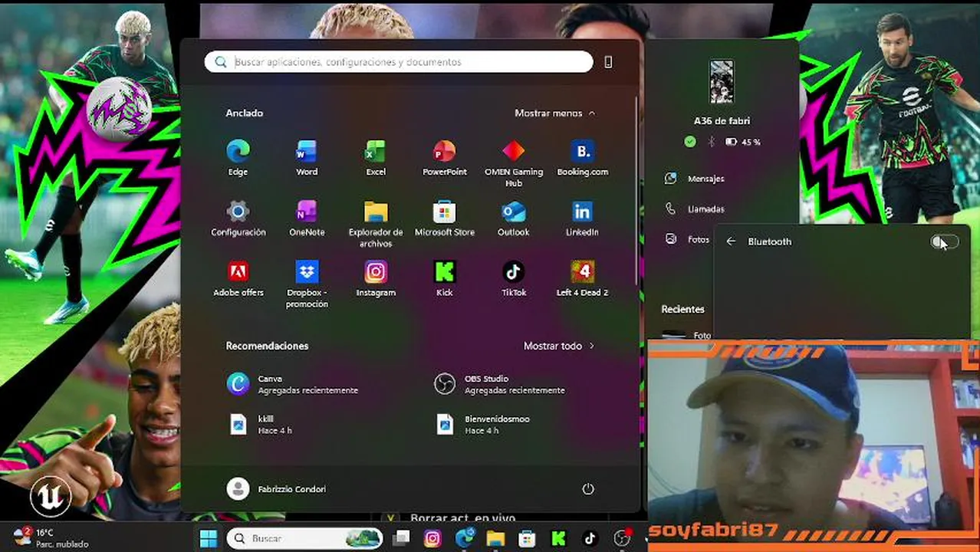Open Fabrizzio Condori user account
This screenshot has width=980, height=552.
[x=276, y=489]
